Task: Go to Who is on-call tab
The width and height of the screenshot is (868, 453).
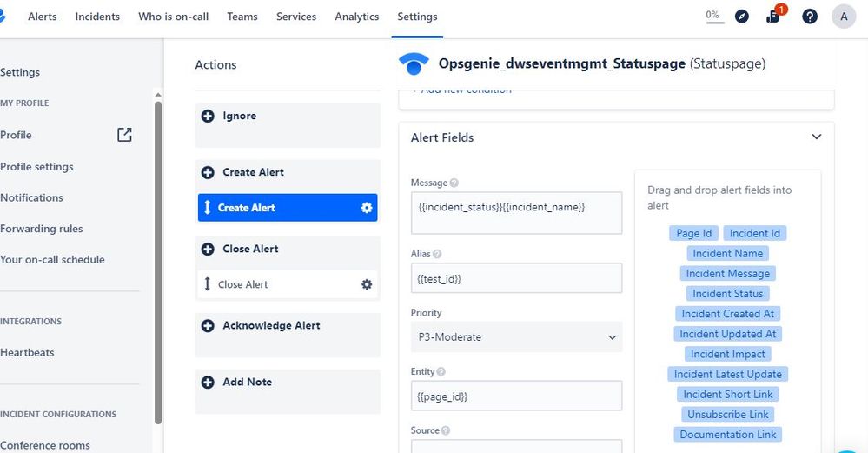Action: [173, 17]
